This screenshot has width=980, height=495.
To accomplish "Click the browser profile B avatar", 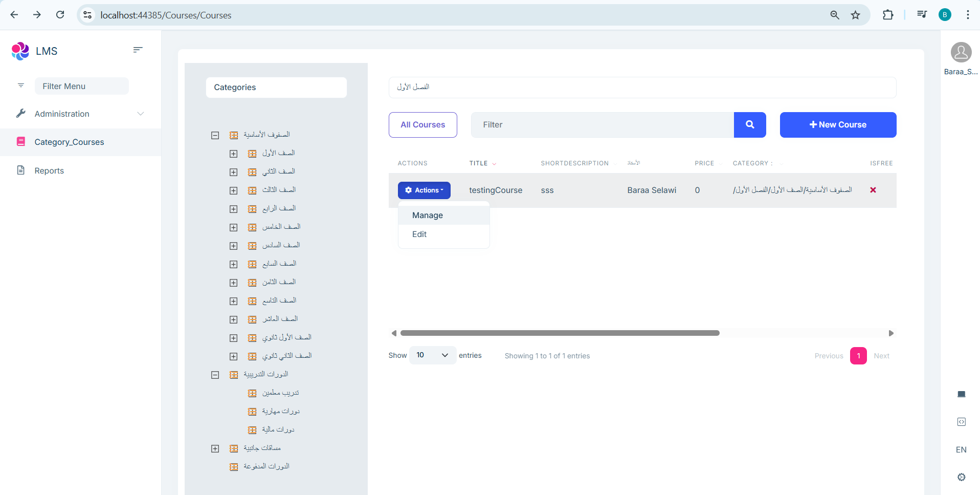I will click(x=945, y=15).
